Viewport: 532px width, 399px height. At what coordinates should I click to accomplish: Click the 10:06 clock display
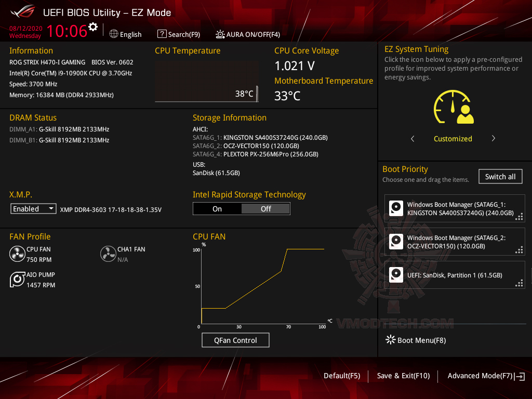67,31
